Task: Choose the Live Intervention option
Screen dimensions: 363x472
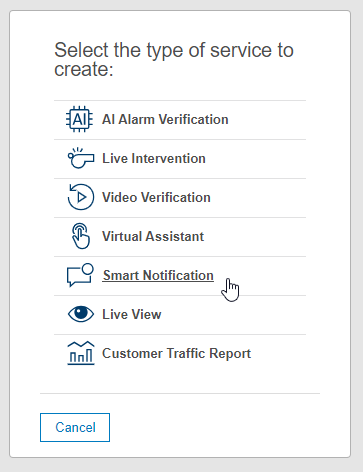Action: (x=154, y=158)
